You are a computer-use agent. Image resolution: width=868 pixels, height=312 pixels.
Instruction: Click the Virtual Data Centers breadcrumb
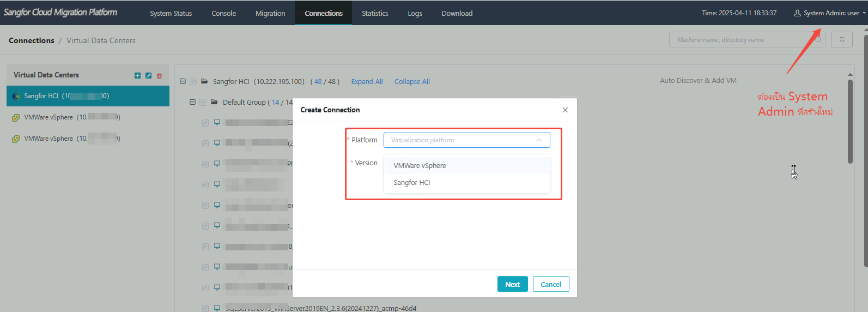click(x=101, y=40)
